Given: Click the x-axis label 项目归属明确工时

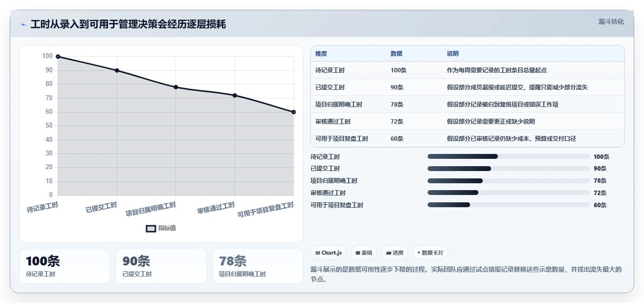Looking at the screenshot, I should pyautogui.click(x=150, y=209).
